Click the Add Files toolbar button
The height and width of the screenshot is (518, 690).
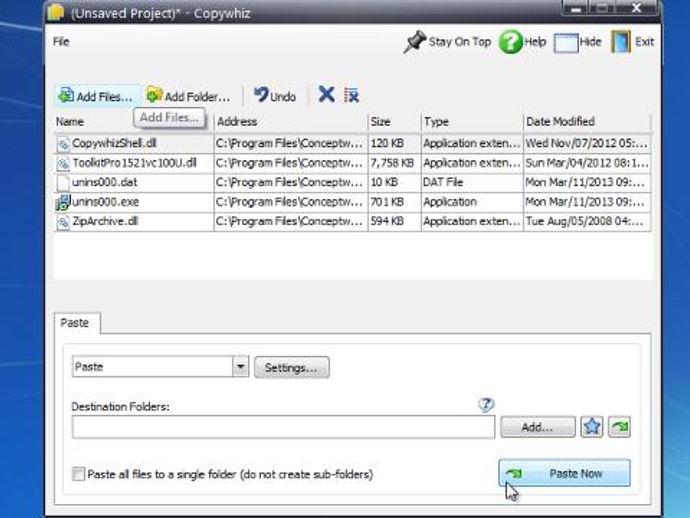click(96, 96)
